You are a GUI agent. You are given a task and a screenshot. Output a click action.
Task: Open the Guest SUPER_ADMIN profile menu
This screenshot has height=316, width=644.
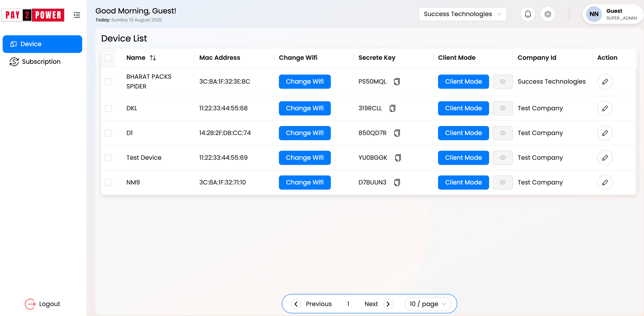pos(612,14)
